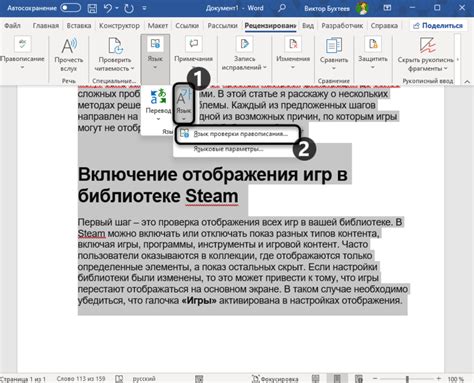Click the Save disk icon
The width and height of the screenshot is (474, 383).
point(92,8)
